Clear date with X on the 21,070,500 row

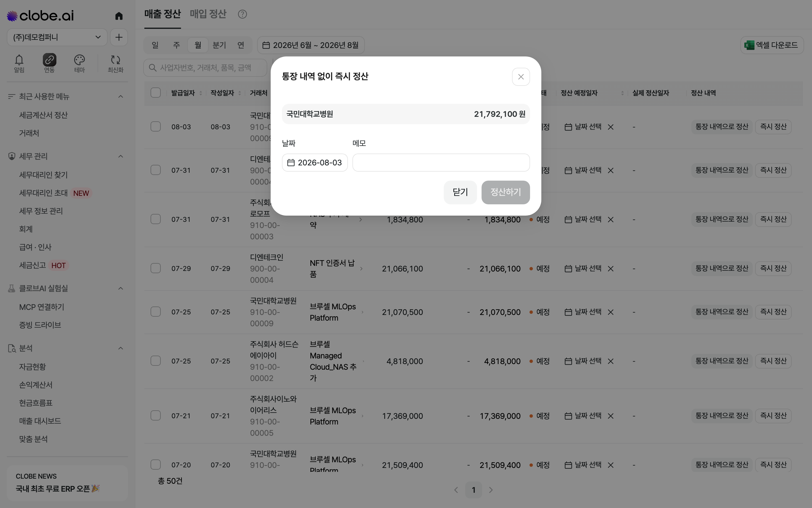611,312
